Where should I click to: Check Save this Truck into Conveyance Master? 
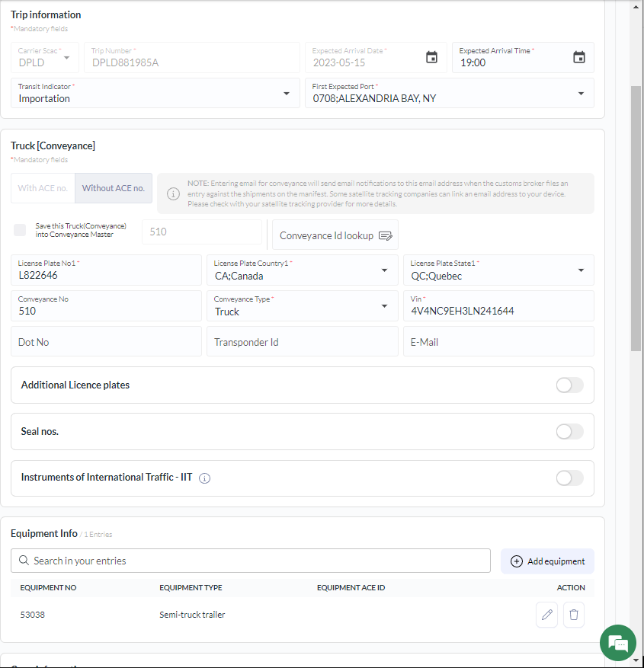(x=20, y=230)
